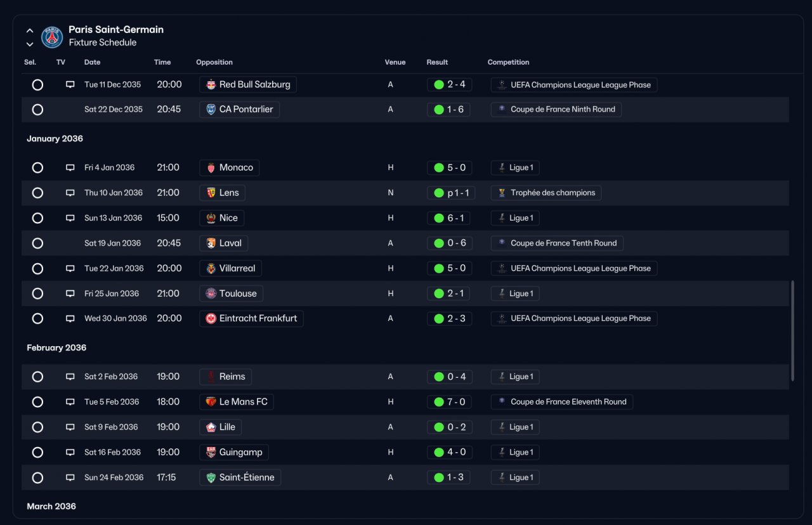The width and height of the screenshot is (812, 525).
Task: Sort by the Opposition column header
Action: 214,62
